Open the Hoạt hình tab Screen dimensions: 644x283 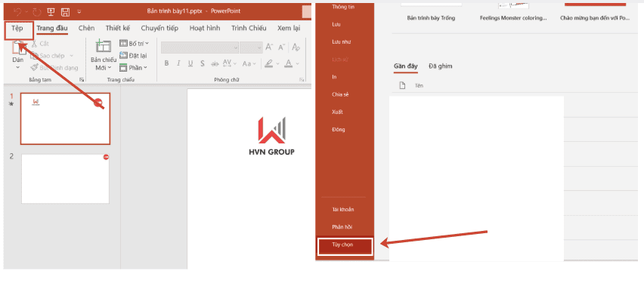(x=205, y=28)
